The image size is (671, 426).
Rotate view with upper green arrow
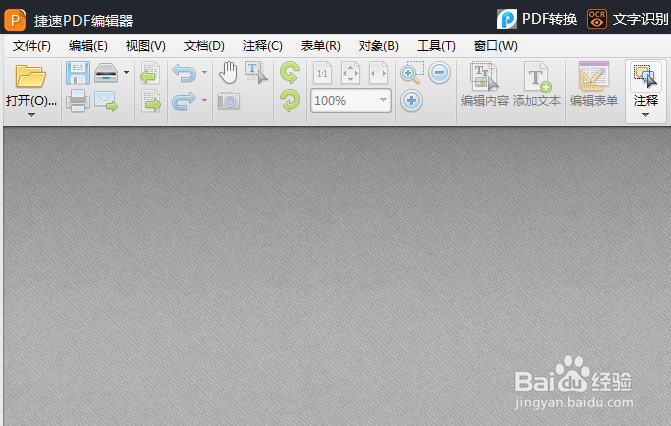point(290,72)
